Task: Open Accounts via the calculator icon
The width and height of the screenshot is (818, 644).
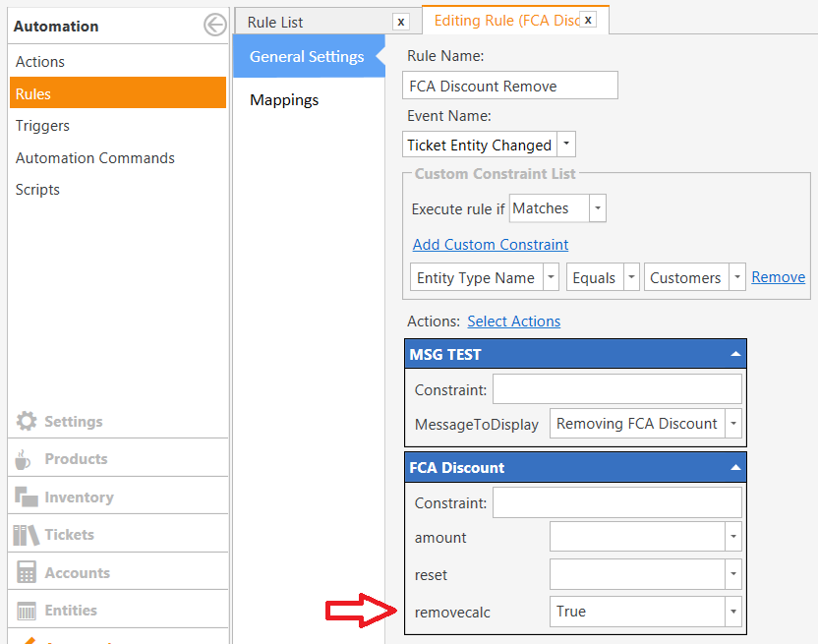Action: tap(27, 572)
